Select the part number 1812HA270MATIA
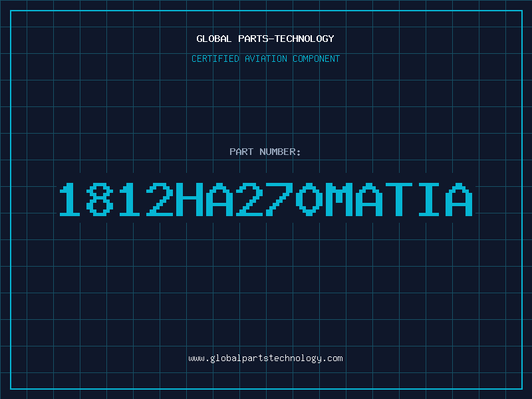This screenshot has height=399, width=532. click(x=266, y=199)
